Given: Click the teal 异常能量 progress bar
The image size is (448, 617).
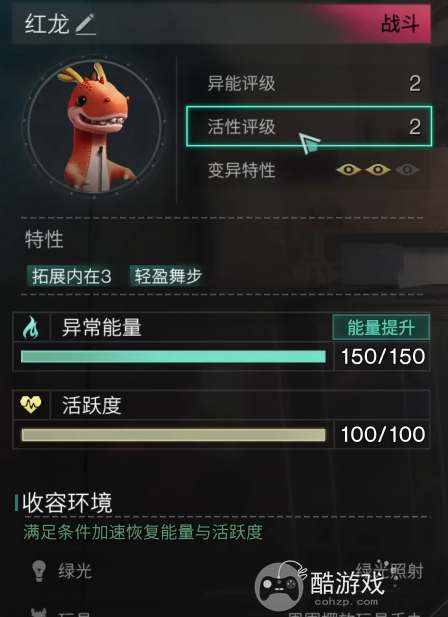Looking at the screenshot, I should (173, 357).
